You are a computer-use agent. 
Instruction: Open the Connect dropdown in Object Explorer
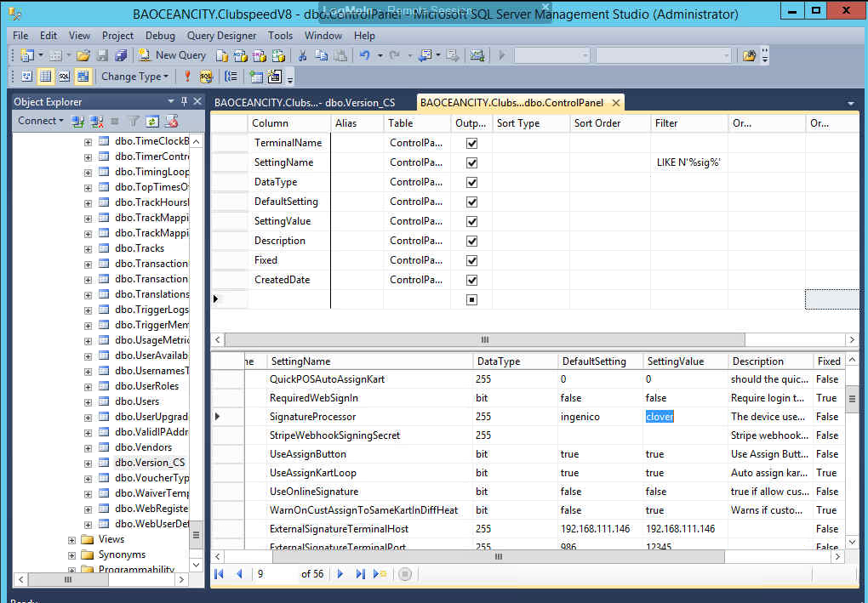click(40, 121)
